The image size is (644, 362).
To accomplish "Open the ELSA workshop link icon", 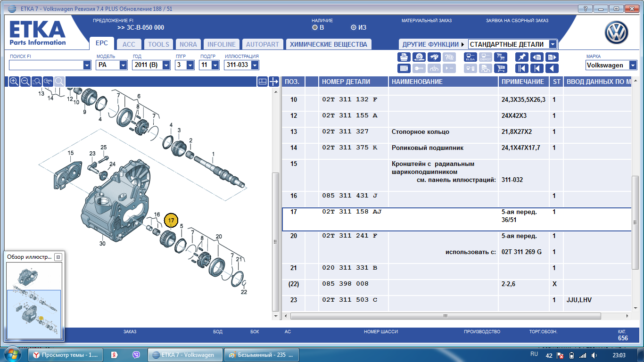I will point(470,57).
